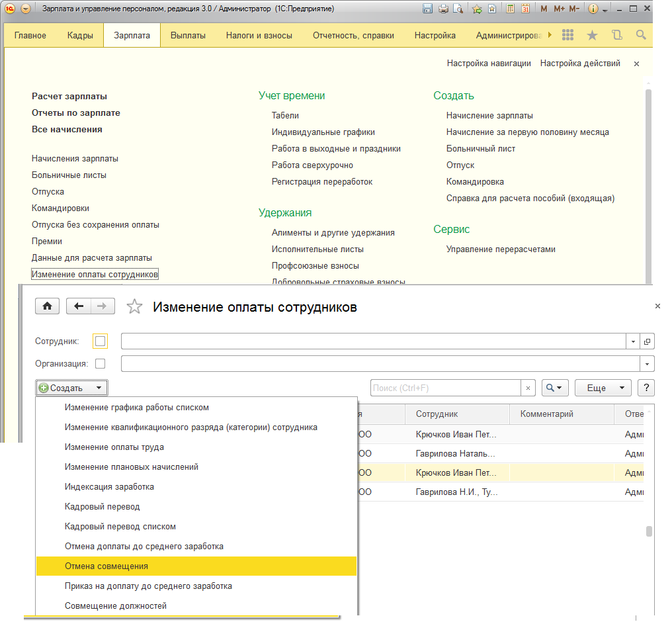Expand the Организация field dropdown arrow
Viewport: 672px width, 622px height.
pyautogui.click(x=646, y=364)
